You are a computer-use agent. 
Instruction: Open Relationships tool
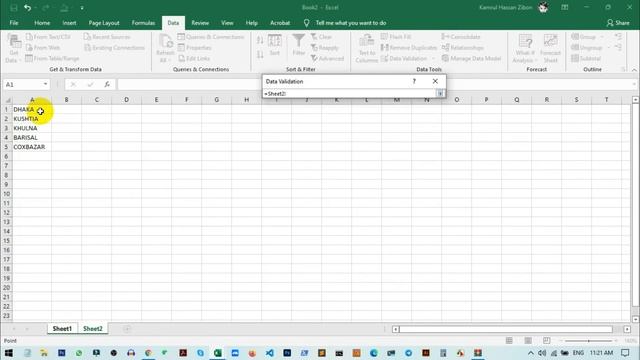463,48
